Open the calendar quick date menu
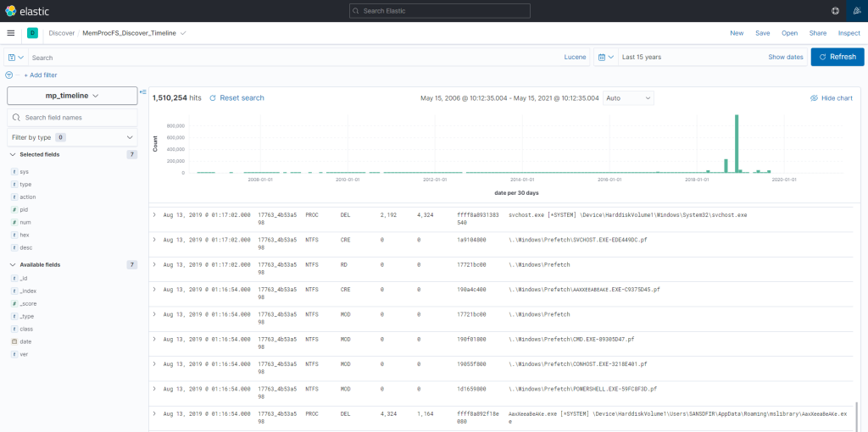Screen dimensions: 868x432 pyautogui.click(x=605, y=58)
